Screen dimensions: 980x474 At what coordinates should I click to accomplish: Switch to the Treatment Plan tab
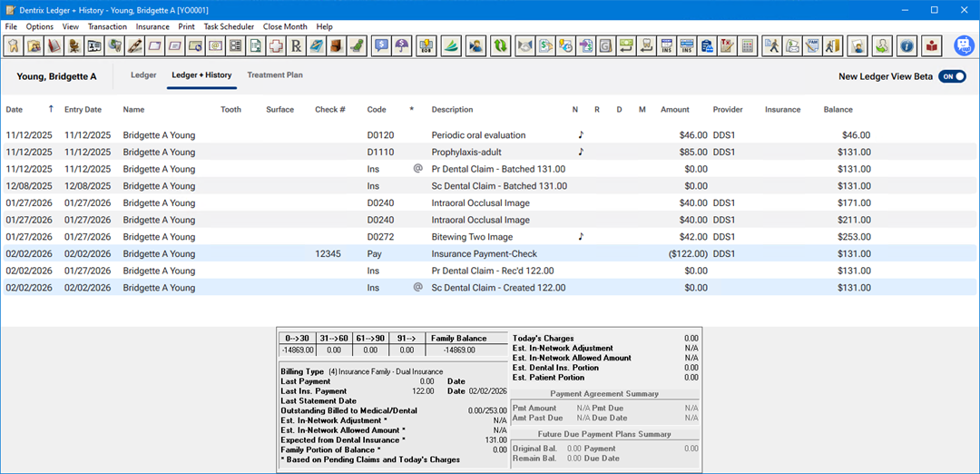274,75
